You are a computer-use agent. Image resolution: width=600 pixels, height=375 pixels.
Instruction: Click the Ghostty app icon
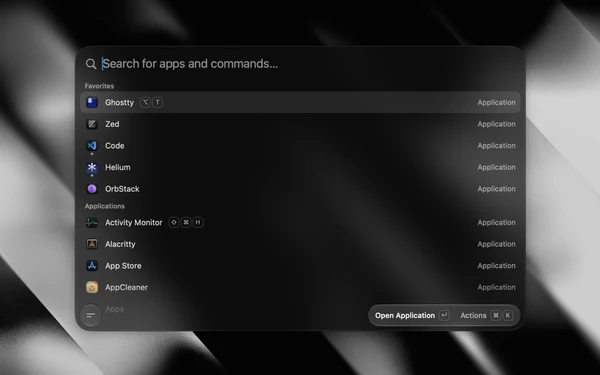pos(92,102)
